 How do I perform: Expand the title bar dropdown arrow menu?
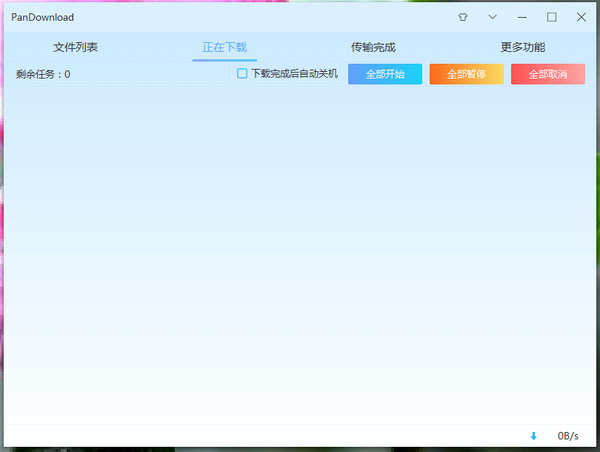pyautogui.click(x=492, y=17)
